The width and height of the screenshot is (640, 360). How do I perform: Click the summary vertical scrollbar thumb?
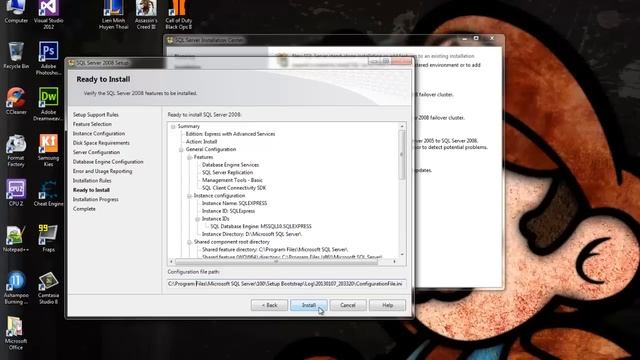(x=402, y=155)
